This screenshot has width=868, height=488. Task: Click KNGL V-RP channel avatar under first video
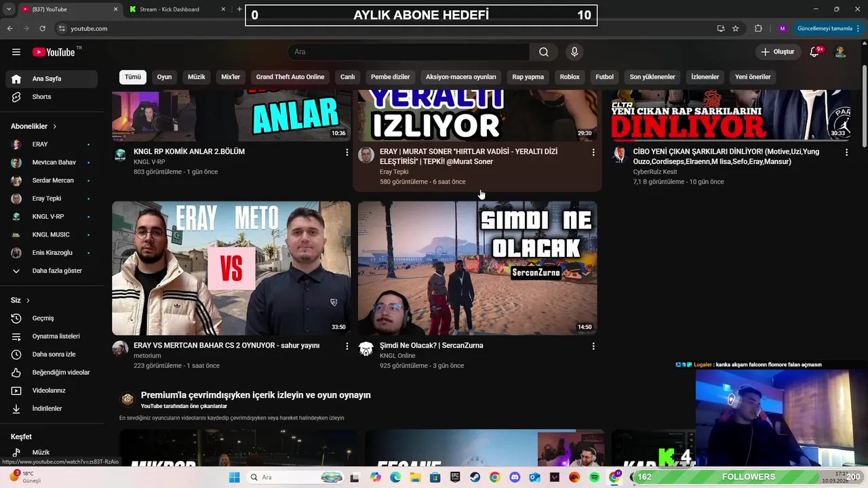click(120, 155)
